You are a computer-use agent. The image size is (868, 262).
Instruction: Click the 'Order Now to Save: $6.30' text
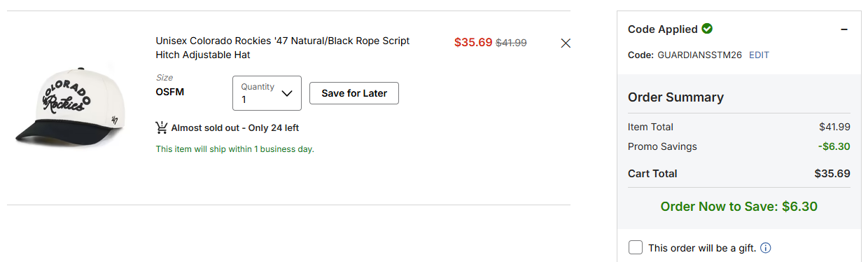739,207
